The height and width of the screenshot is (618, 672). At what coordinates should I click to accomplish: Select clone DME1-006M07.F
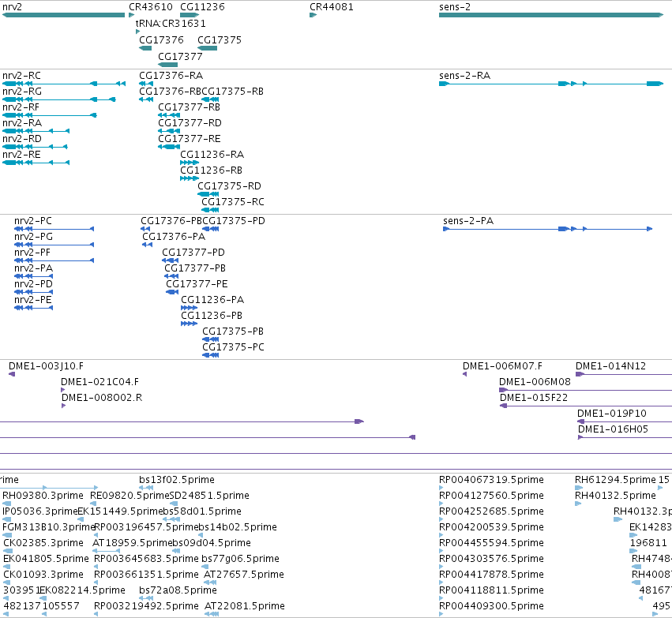tap(503, 366)
